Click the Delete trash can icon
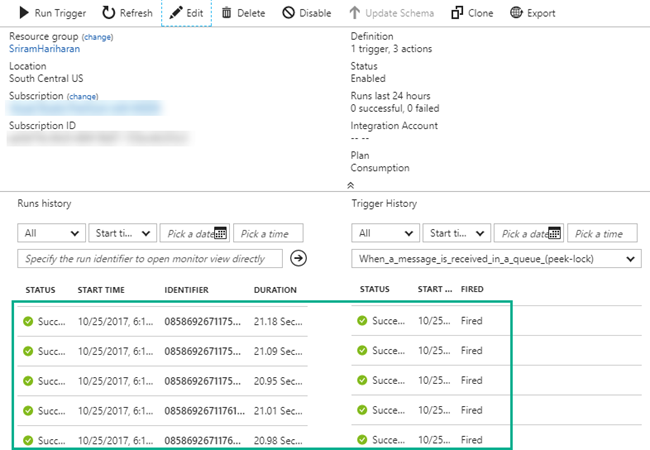 tap(226, 13)
